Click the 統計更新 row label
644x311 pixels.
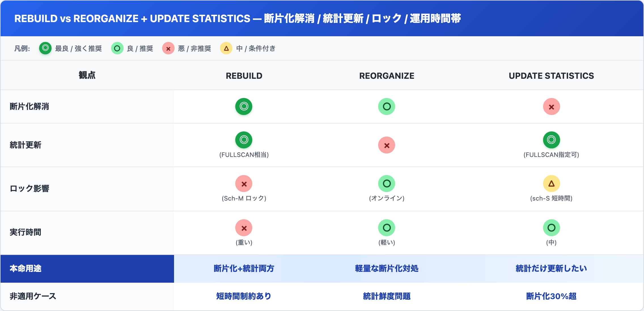click(26, 145)
